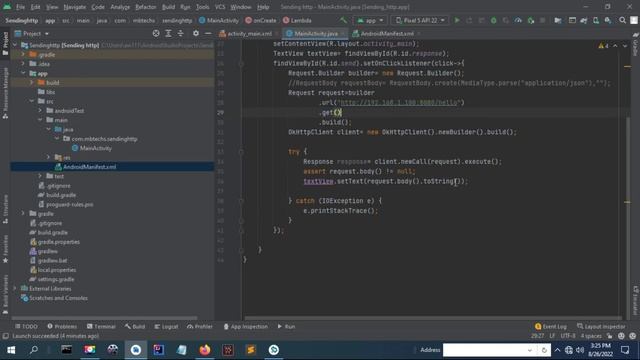Expand the res folder
The width and height of the screenshot is (640, 360).
48,157
